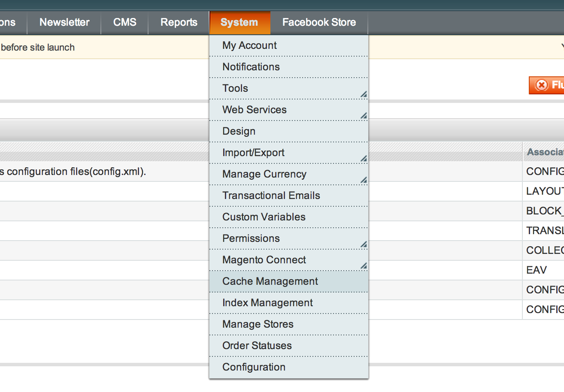564x392 pixels.
Task: Click the BLOCK_ tag cell
Action: [x=543, y=211]
